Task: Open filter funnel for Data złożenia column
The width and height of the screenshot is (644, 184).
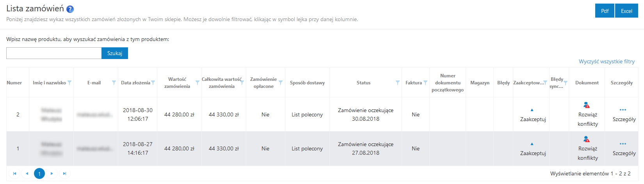Action: [x=153, y=83]
